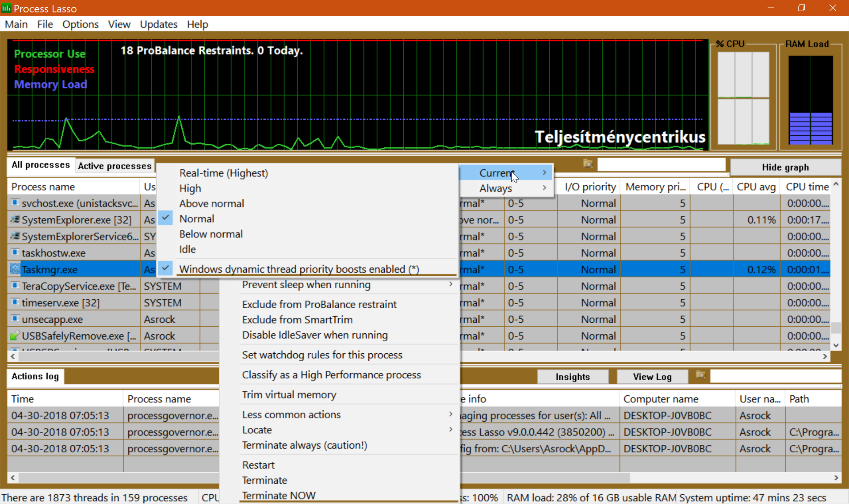Click actions log horizontal scroll left arrow
Screen dimensions: 849x504
click(13, 477)
